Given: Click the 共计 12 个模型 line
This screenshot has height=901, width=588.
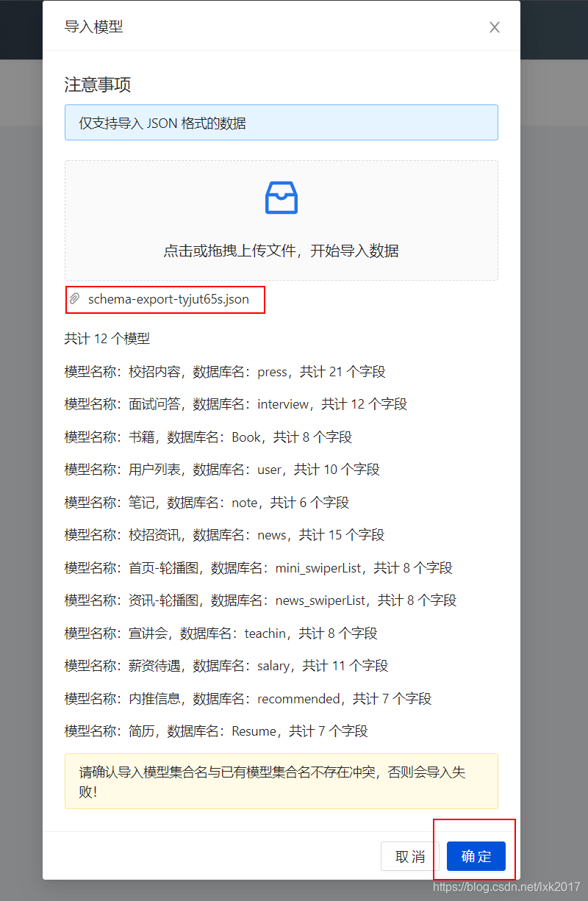Looking at the screenshot, I should coord(107,339).
